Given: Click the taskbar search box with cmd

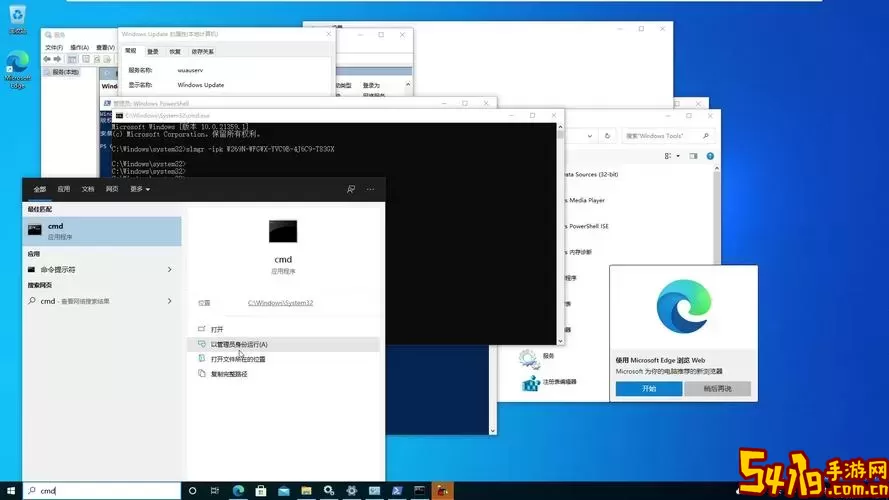Looking at the screenshot, I should [102, 491].
